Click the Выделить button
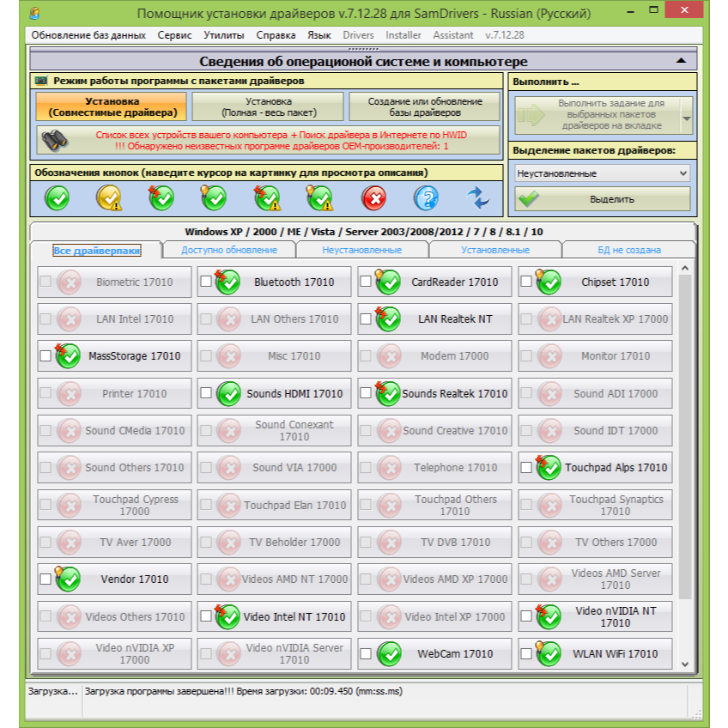Viewport: 728px width, 728px height. 602,199
